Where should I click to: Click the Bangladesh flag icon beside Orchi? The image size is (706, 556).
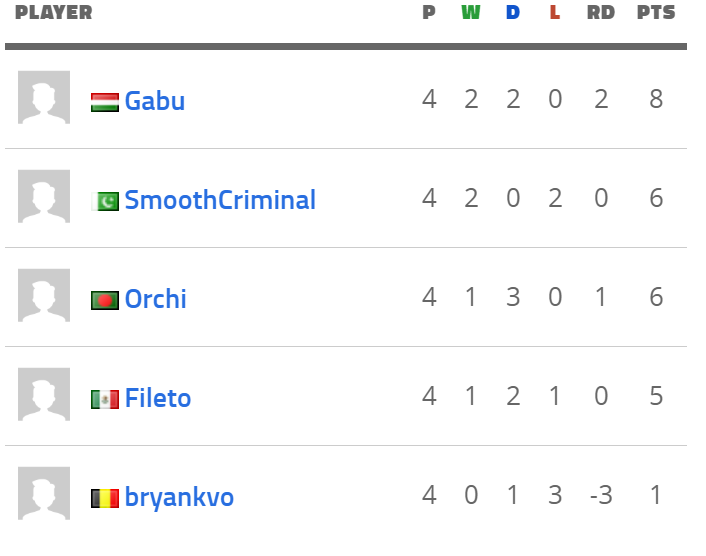[x=105, y=300]
